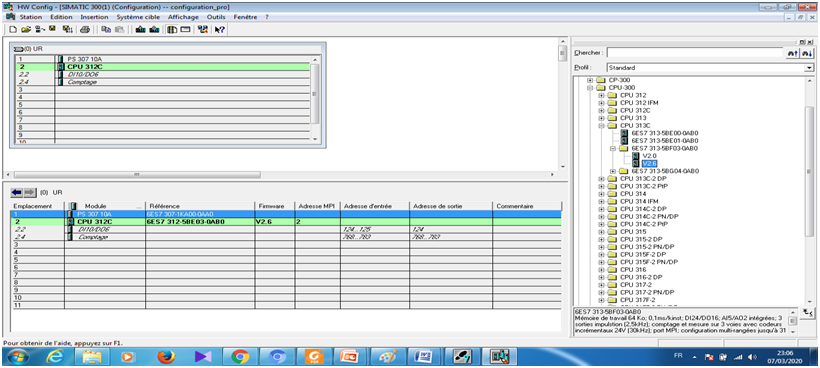Viewport: 820px width, 368px height.
Task: Click the Save toolbar icon
Action: (52, 30)
